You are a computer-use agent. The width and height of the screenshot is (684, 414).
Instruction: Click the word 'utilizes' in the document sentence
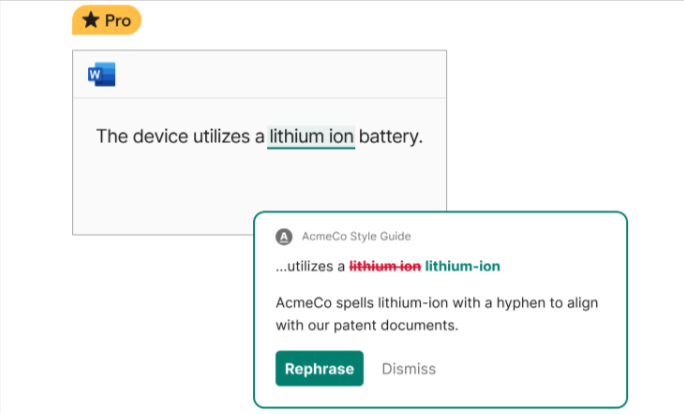[x=222, y=137]
